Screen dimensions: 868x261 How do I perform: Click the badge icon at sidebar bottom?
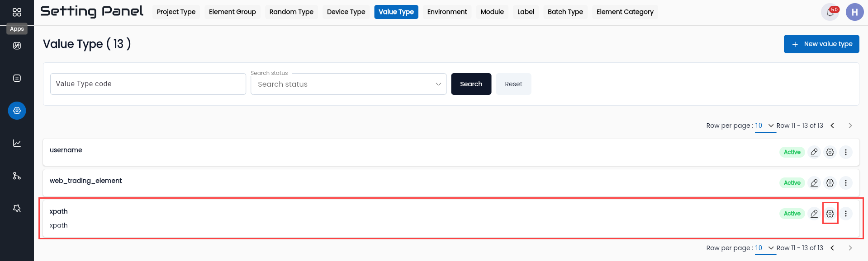[17, 208]
